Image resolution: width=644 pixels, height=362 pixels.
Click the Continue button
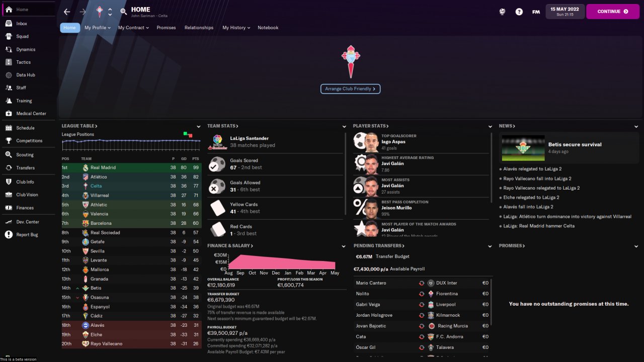pos(612,12)
